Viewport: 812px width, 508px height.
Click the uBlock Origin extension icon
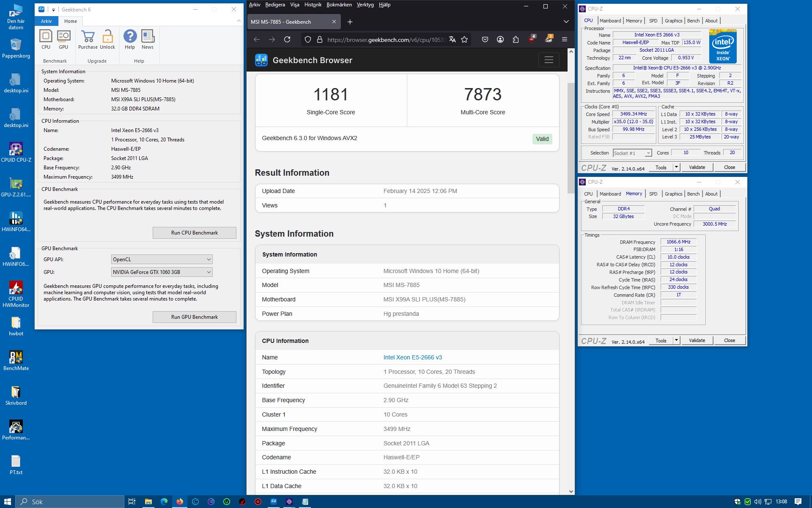click(x=532, y=39)
